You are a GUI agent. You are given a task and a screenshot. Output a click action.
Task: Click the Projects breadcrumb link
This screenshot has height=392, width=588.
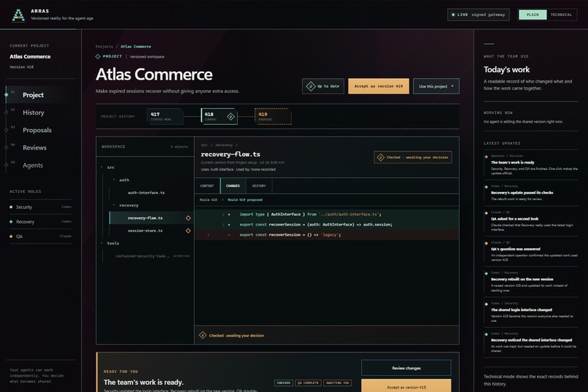104,47
